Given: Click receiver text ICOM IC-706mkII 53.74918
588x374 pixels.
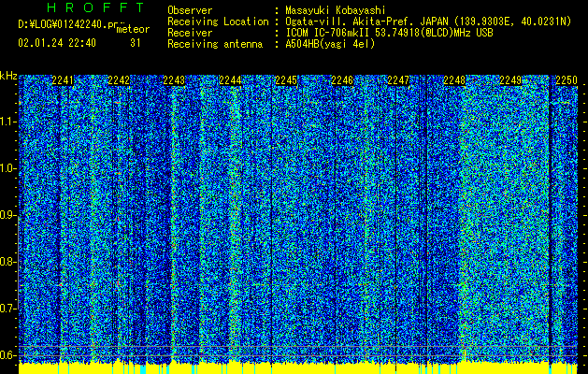Looking at the screenshot, I should tap(352, 33).
